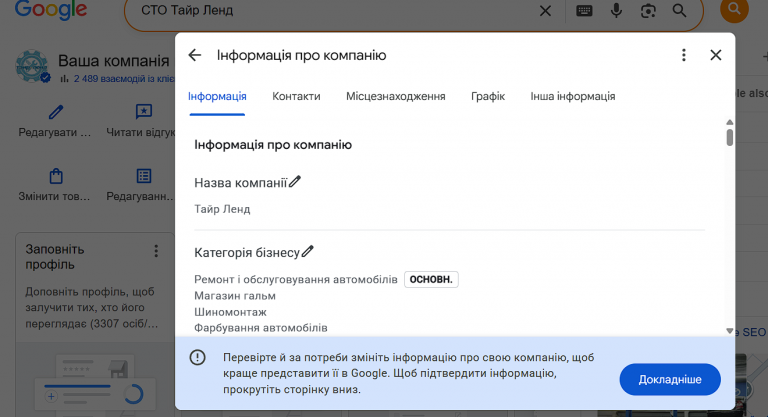This screenshot has width=768, height=417.
Task: Switch to the Інформація tab
Action: pos(217,97)
